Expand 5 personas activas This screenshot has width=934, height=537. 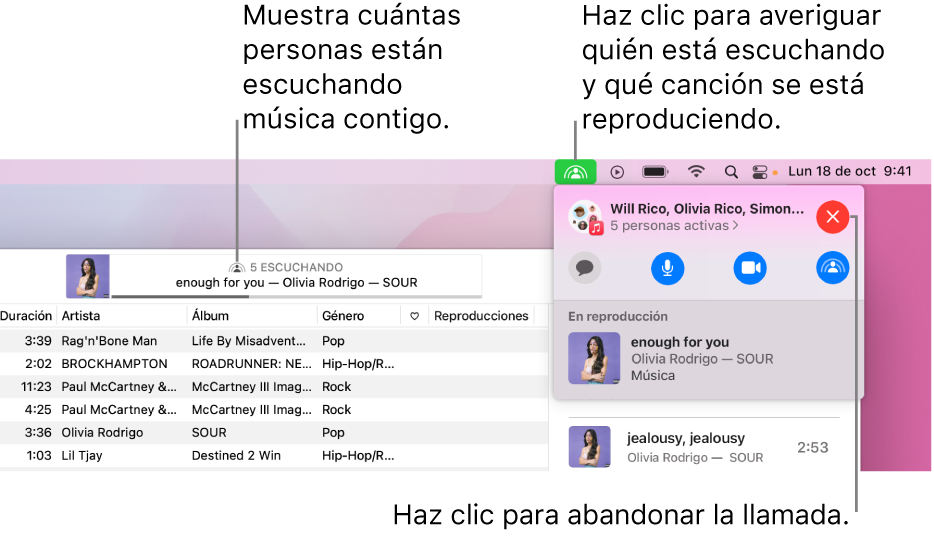674,226
